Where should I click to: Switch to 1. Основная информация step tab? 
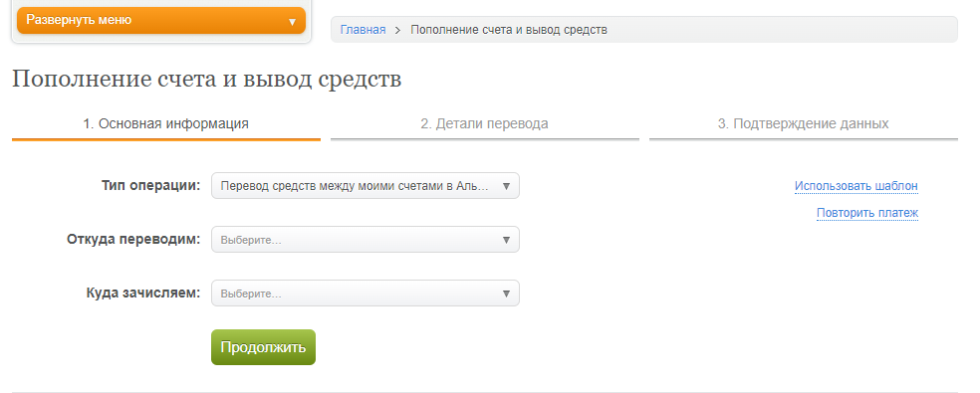(165, 123)
